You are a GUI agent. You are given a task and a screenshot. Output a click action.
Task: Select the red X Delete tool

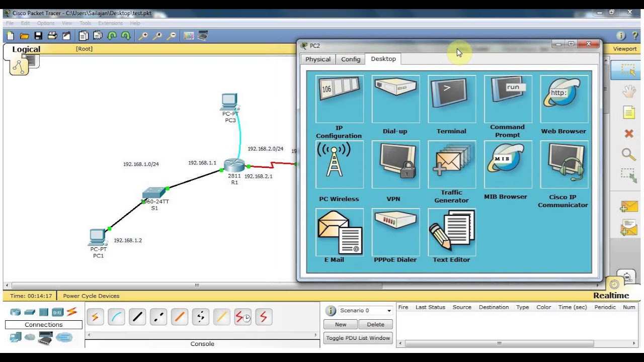pos(629,134)
